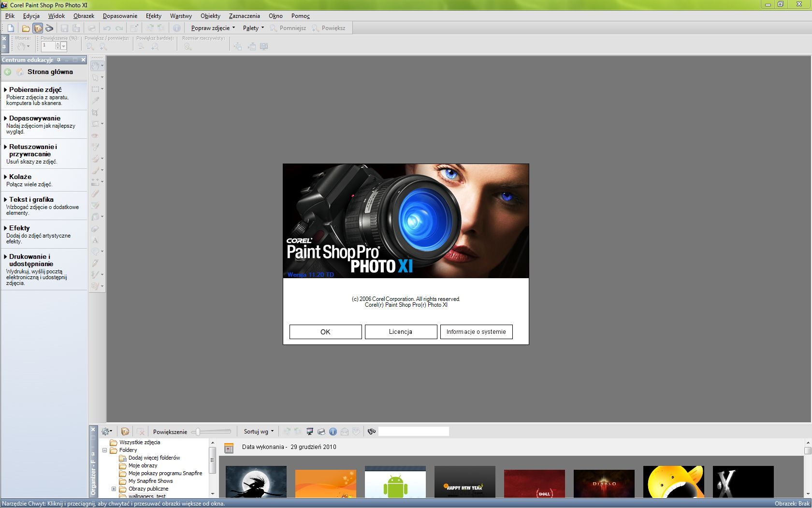Click the Redo arrow icon
Viewport: 812px width, 508px height.
(x=119, y=28)
